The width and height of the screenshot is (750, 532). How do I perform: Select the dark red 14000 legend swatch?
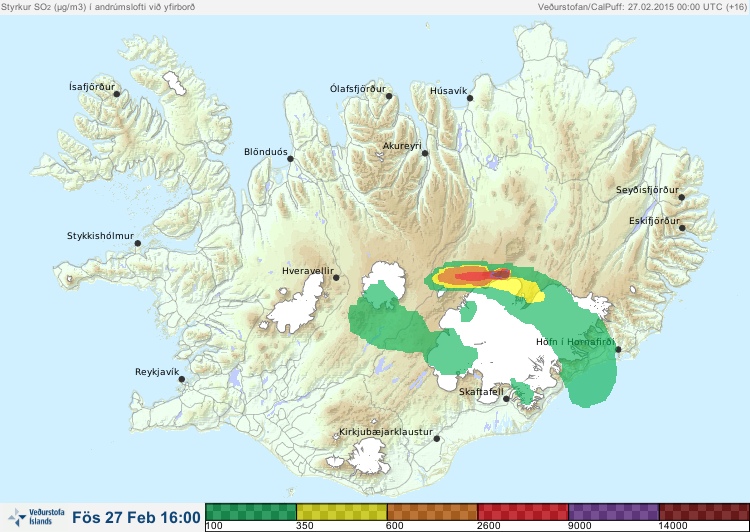pos(704,512)
